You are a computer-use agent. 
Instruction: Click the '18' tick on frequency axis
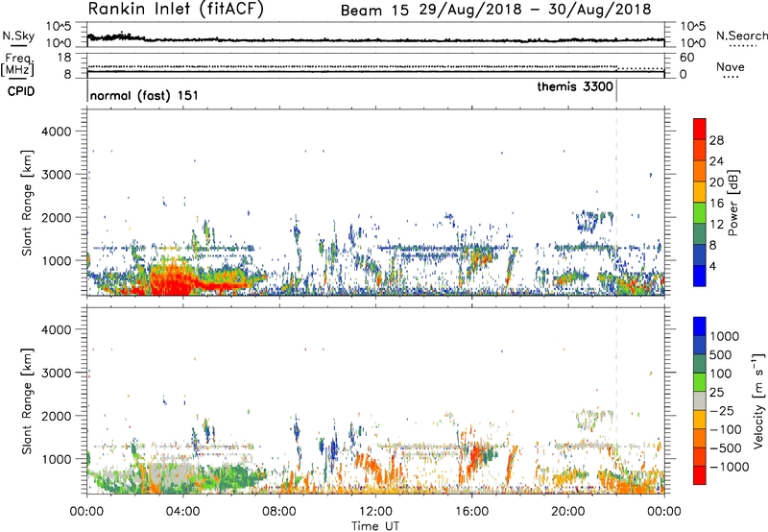(x=64, y=58)
